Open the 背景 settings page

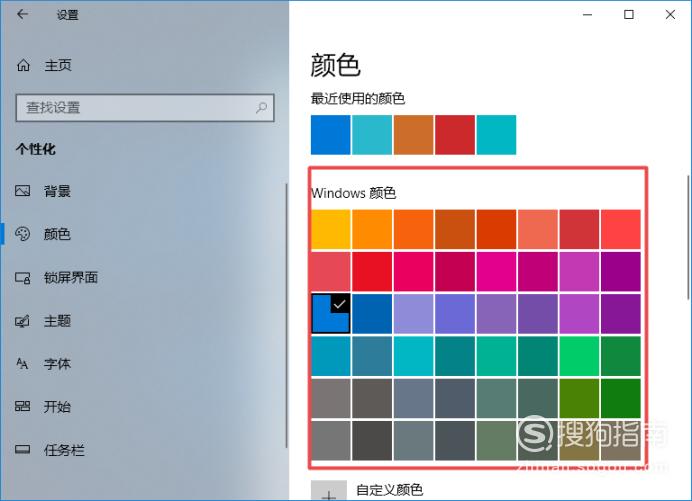point(57,191)
